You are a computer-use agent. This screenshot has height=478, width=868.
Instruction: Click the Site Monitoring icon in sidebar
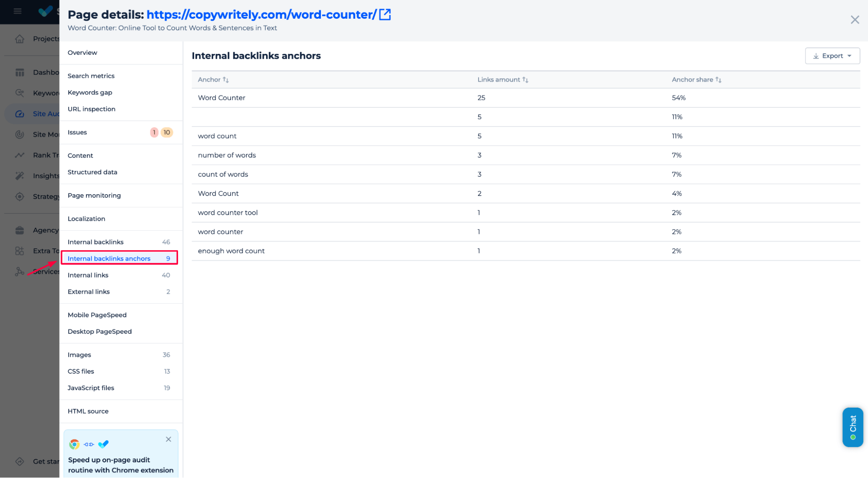point(20,134)
